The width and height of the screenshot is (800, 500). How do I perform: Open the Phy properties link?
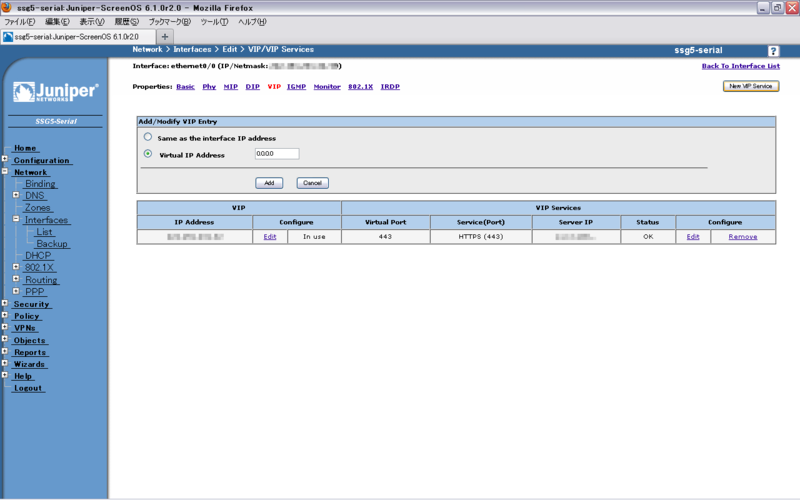209,87
